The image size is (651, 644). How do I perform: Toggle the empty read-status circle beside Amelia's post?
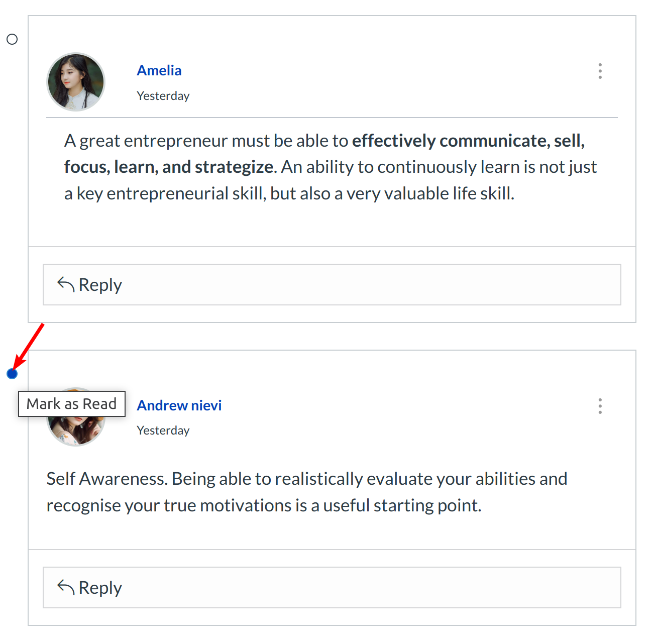(x=12, y=39)
